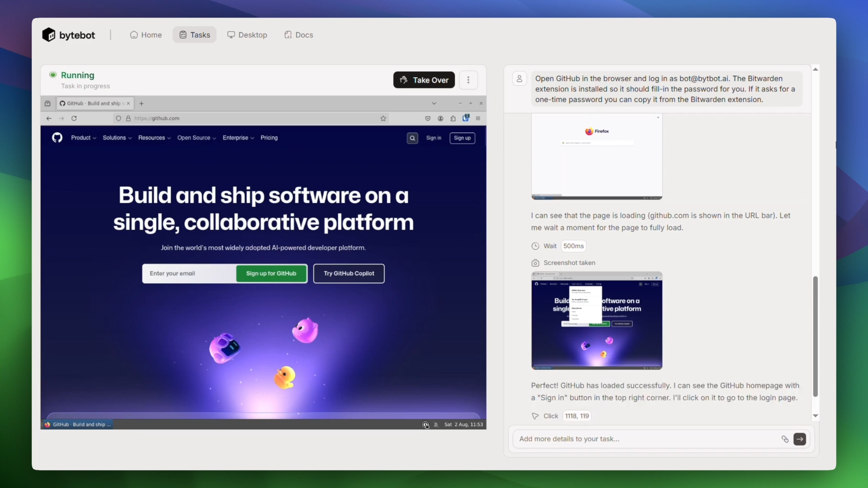The image size is (868, 488).
Task: Close the GitHub browser tab
Action: (128, 103)
